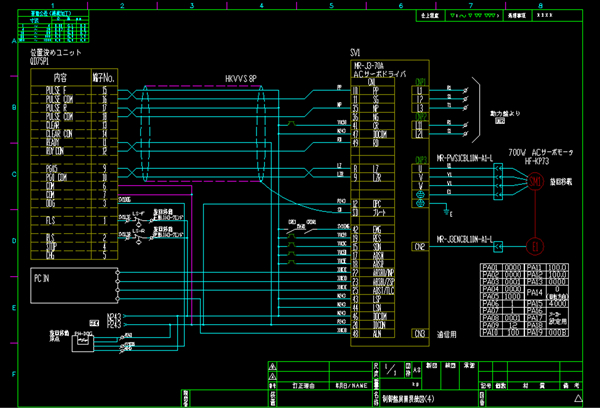
Task: Click the PULSE F row
Action: pyautogui.click(x=74, y=90)
